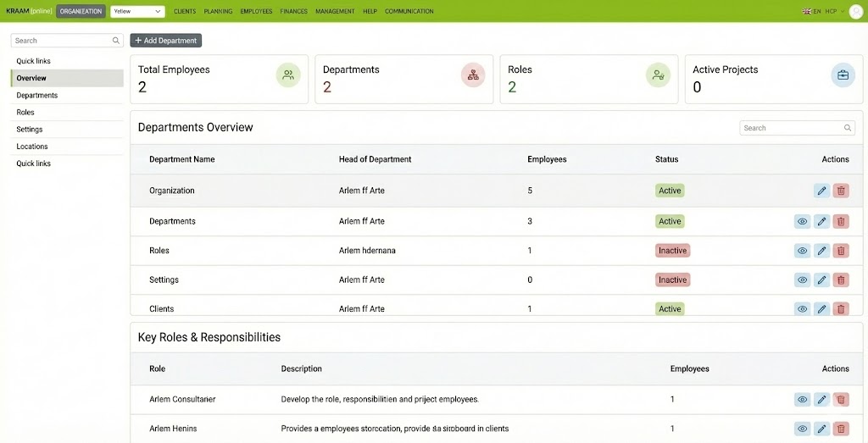Select Quick links above Overview
868x443 pixels.
click(67, 61)
